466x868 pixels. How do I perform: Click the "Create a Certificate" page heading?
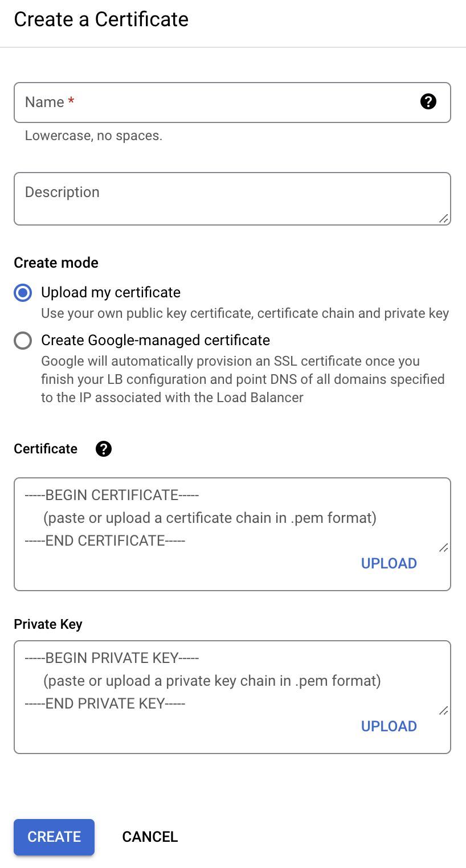(101, 19)
